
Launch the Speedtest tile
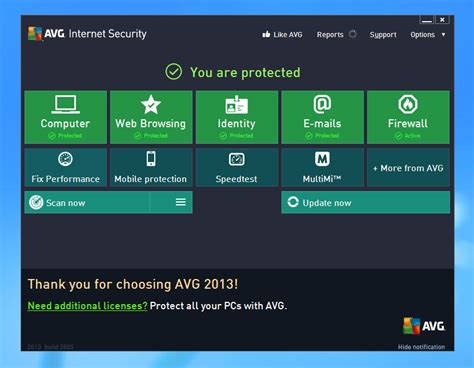click(x=237, y=167)
